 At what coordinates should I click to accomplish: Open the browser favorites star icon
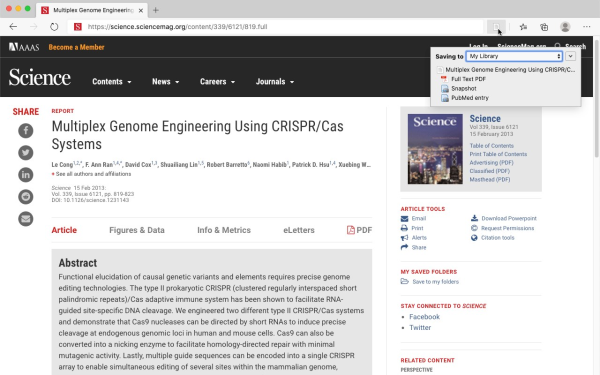tap(523, 27)
